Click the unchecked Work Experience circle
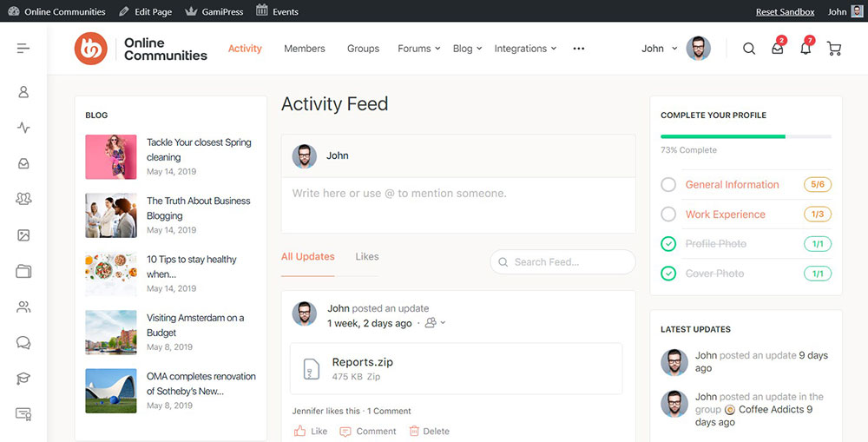This screenshot has height=442, width=868. pos(668,214)
